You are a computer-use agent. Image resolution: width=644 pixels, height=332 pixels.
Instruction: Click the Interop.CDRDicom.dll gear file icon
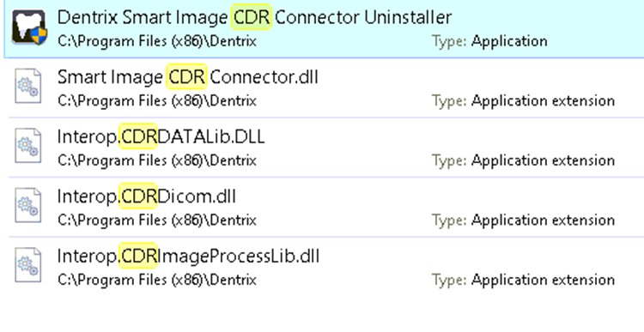28,205
